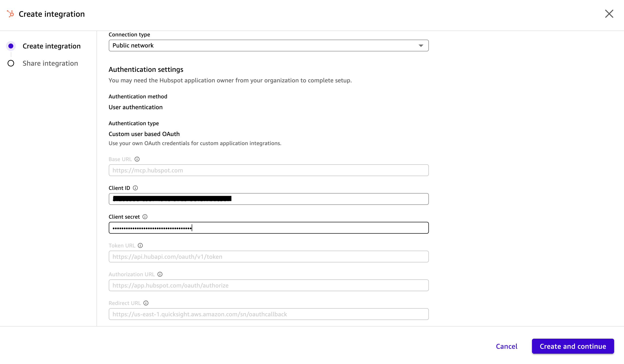Click the Cancel link

[x=506, y=346]
